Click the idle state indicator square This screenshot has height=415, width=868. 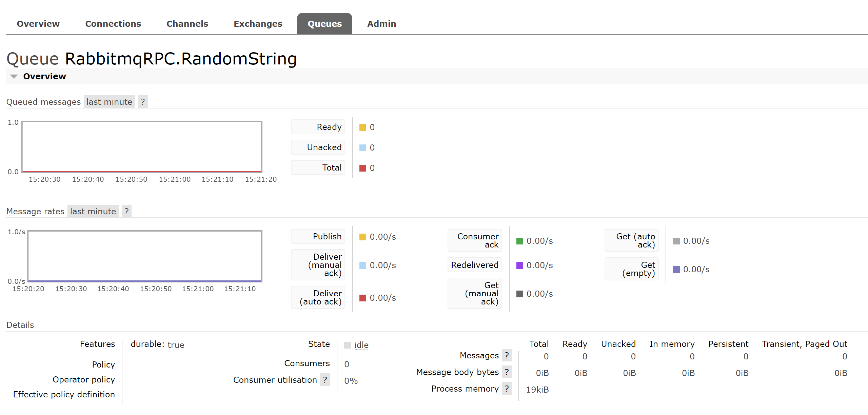click(347, 345)
